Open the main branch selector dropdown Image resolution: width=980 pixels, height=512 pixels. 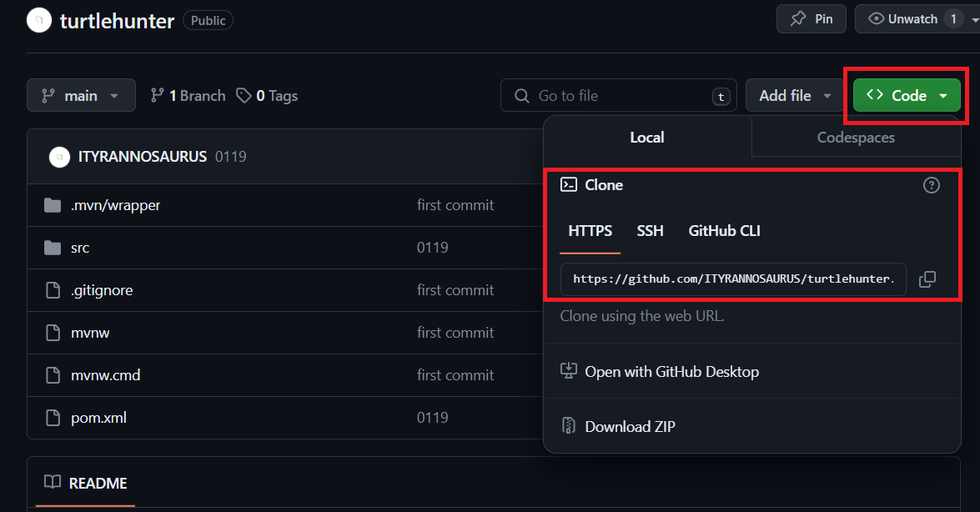81,95
